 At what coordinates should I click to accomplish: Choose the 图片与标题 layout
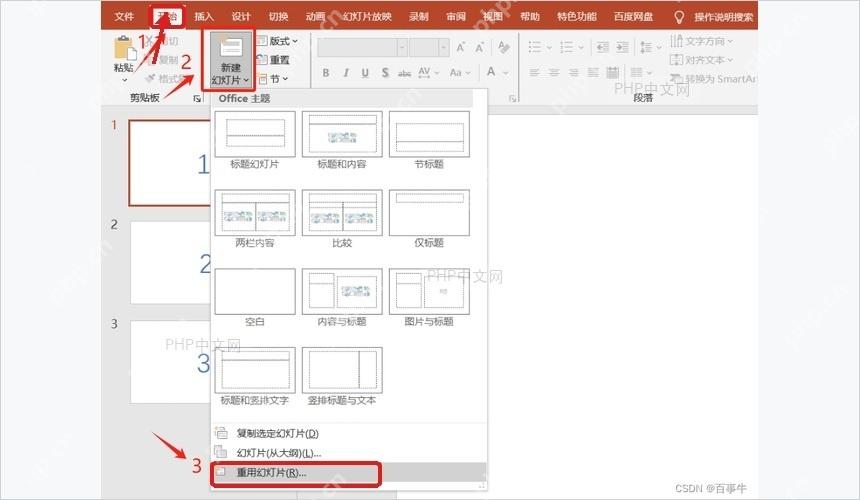(429, 298)
